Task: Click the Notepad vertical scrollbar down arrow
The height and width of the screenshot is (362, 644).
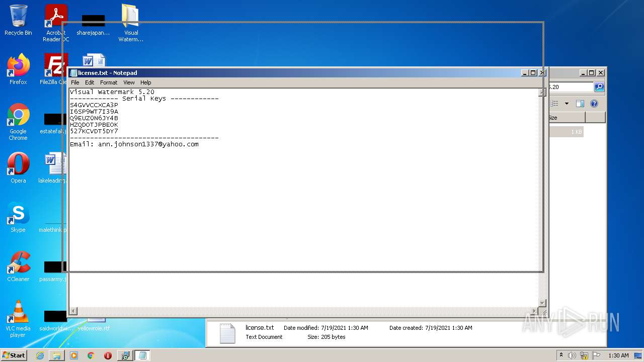Action: [x=542, y=303]
